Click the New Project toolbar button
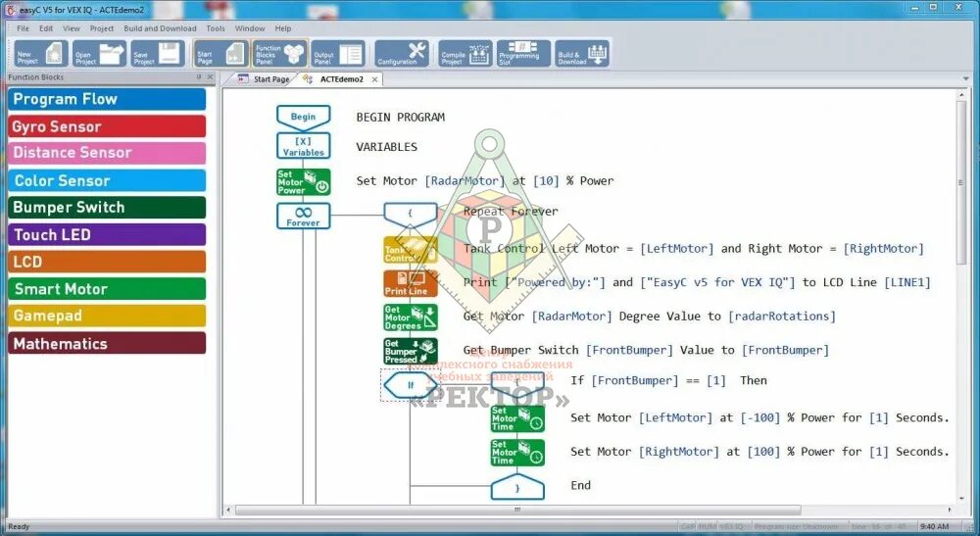 (40, 54)
